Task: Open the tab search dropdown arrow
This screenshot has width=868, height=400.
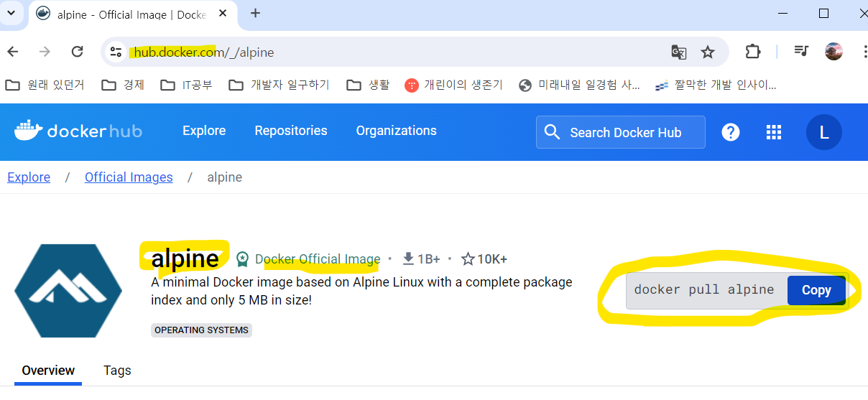Action: pyautogui.click(x=11, y=14)
